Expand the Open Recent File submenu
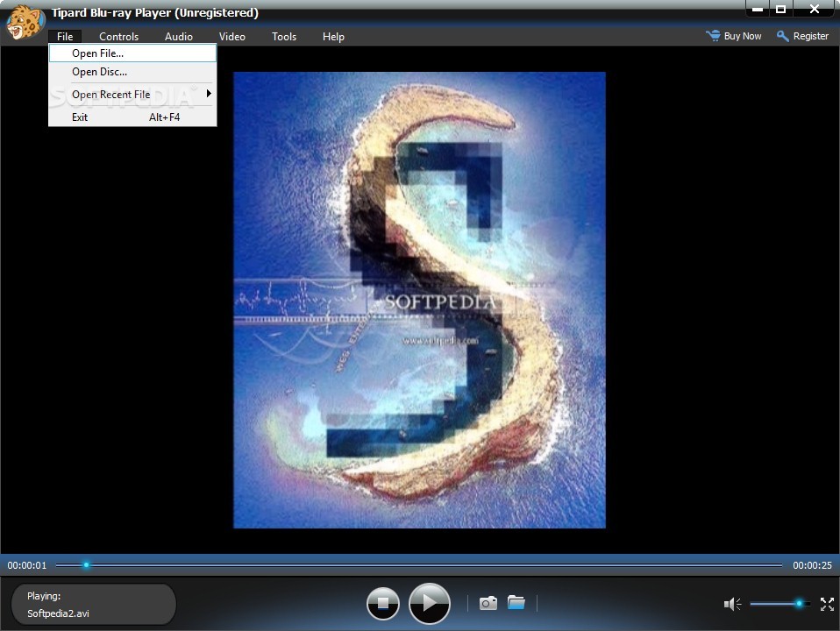The height and width of the screenshot is (631, 840). coord(133,95)
